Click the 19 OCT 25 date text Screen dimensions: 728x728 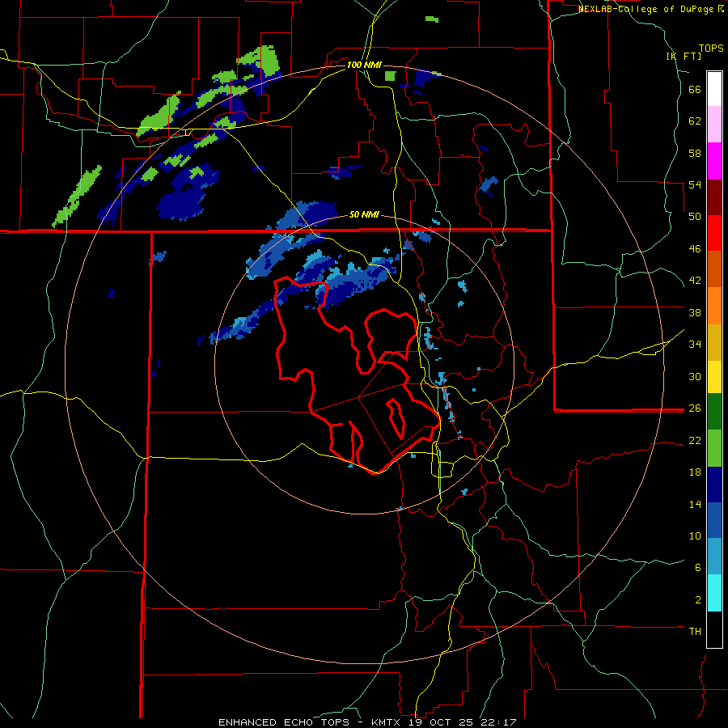pyautogui.click(x=443, y=722)
